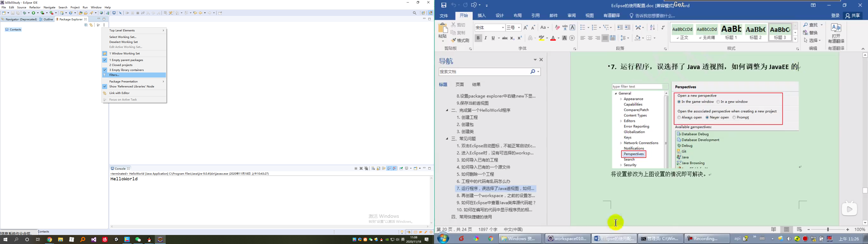868x244 pixels.
Task: Apply center text alignment
Action: tap(590, 38)
